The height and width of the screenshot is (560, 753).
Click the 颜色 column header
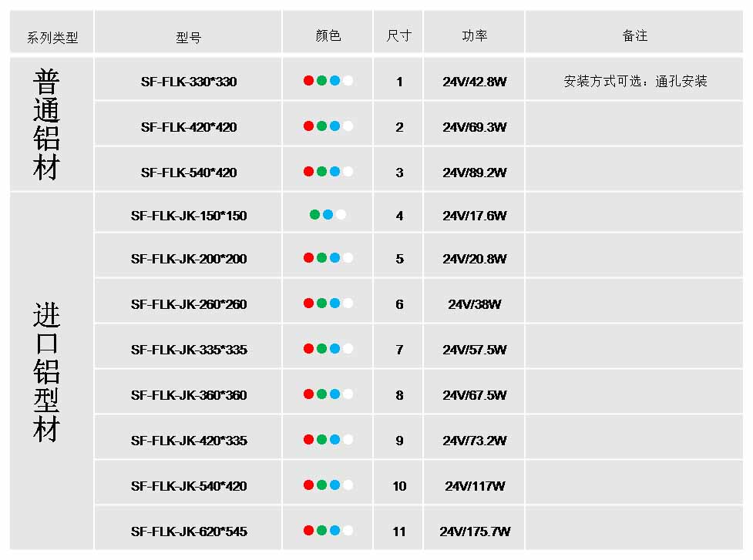328,36
